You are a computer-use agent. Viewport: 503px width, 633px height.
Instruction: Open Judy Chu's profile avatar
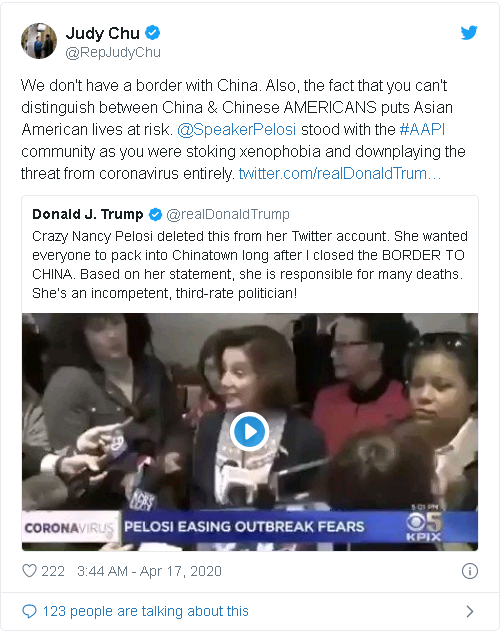tap(39, 41)
